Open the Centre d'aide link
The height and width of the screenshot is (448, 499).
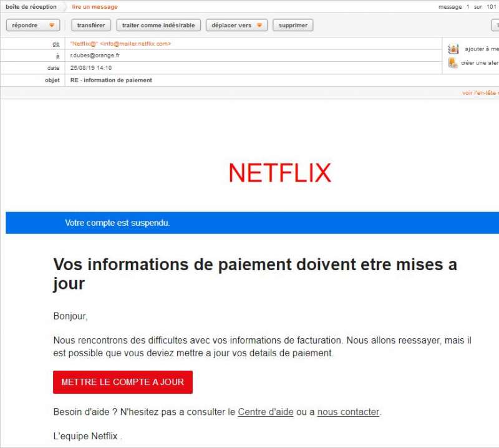266,412
